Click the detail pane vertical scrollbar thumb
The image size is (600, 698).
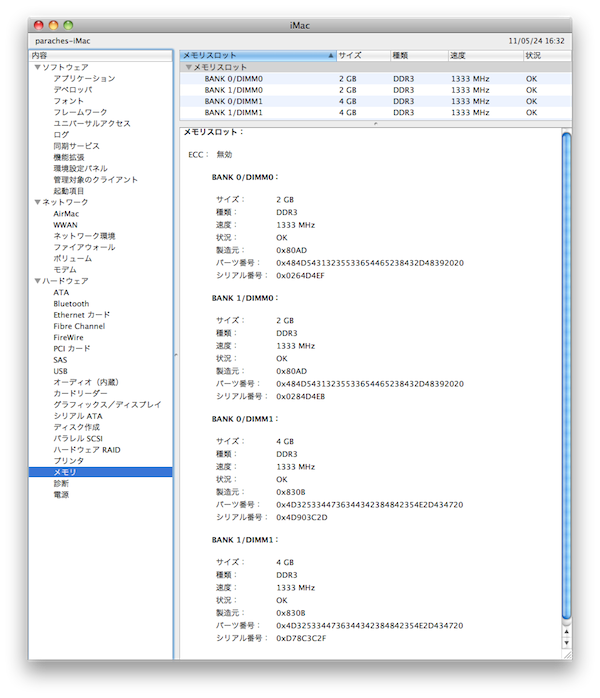566,376
